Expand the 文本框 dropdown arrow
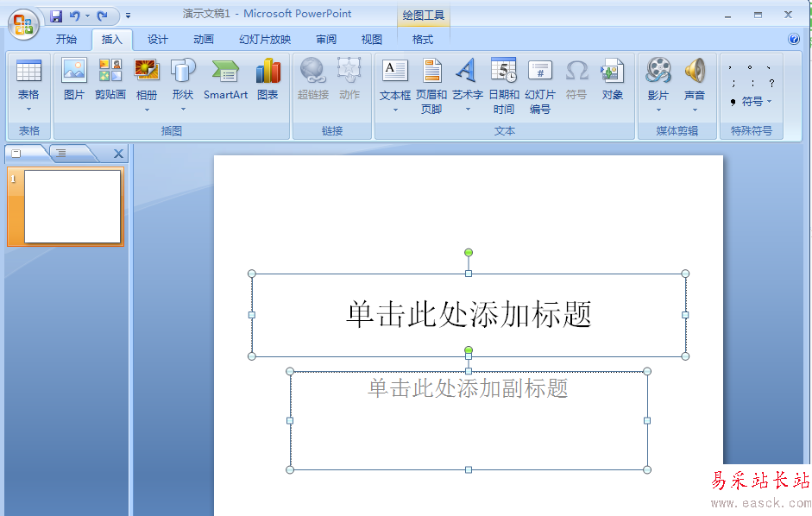The height and width of the screenshot is (516, 812). (395, 110)
